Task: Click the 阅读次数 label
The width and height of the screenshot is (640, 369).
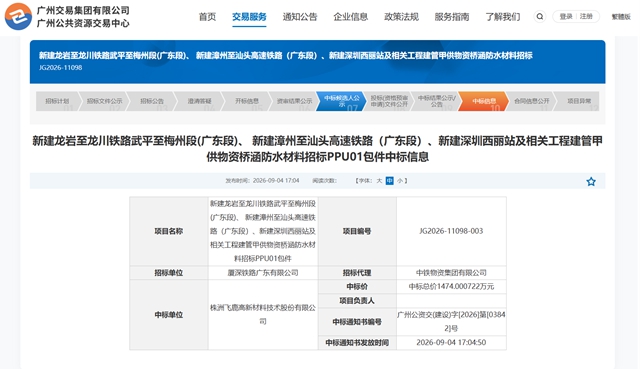Action: (324, 181)
